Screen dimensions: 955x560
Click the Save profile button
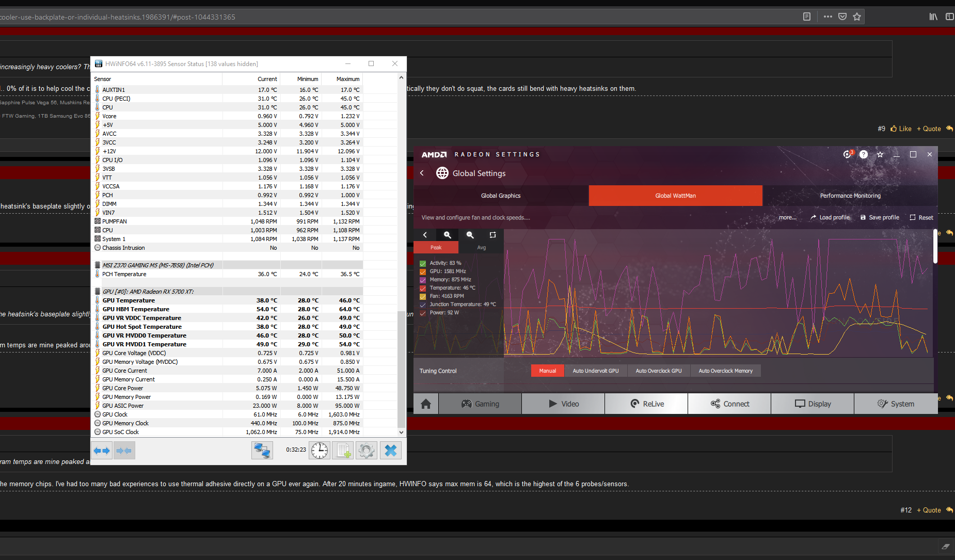point(880,217)
